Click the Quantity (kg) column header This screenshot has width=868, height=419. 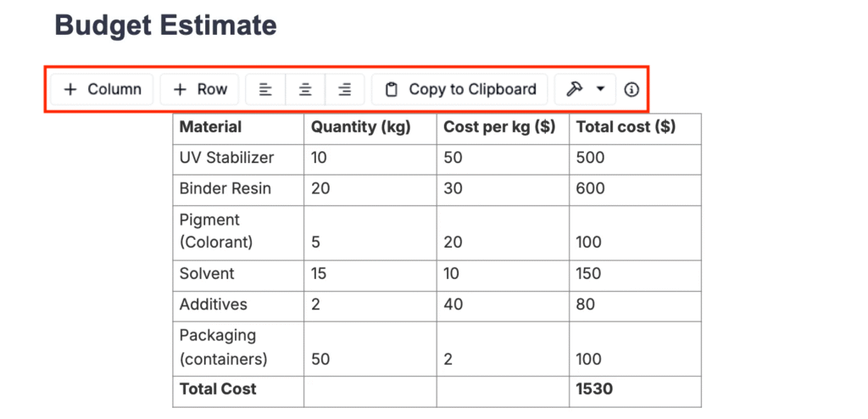370,127
